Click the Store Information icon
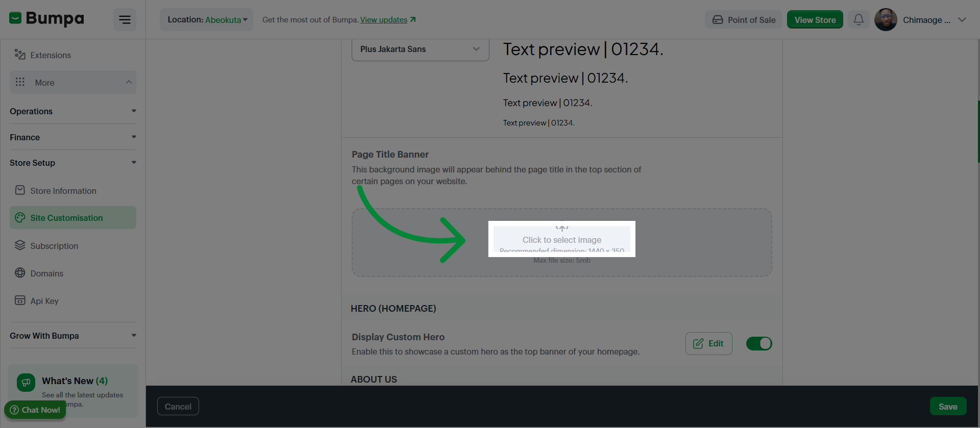 click(x=20, y=190)
